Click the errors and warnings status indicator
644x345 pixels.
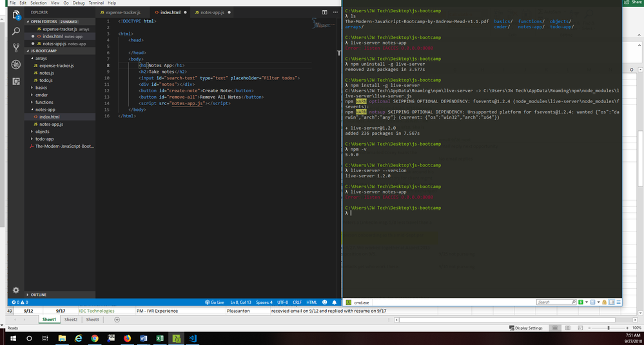coord(20,302)
